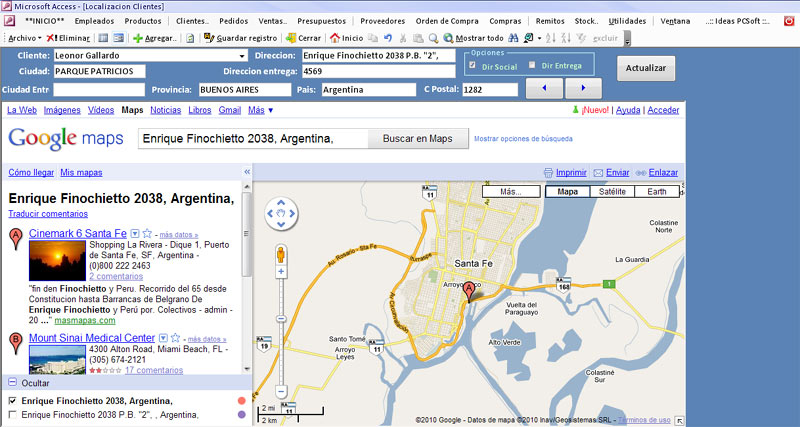Star the Cinemark 6 Santa Fe result
This screenshot has height=427, width=800.
(x=148, y=233)
